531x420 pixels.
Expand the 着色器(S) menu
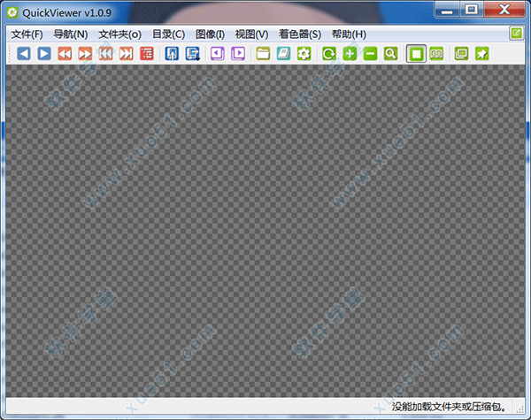(x=299, y=34)
